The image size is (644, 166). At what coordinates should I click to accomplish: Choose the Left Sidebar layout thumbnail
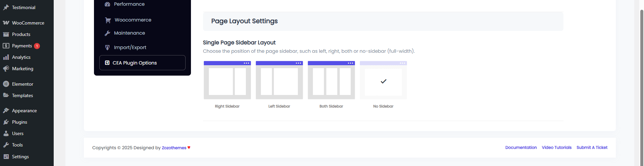click(279, 80)
